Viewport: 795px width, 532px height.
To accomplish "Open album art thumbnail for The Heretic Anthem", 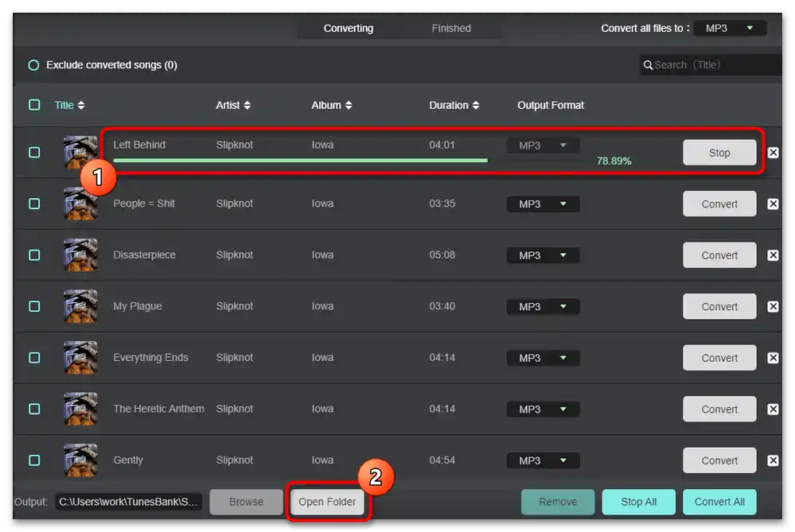I will click(80, 409).
